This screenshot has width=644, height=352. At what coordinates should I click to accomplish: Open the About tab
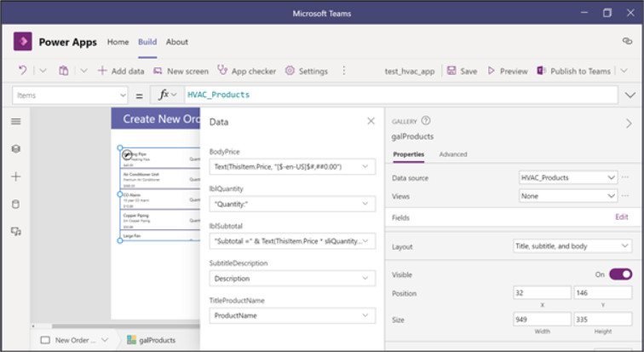[177, 42]
